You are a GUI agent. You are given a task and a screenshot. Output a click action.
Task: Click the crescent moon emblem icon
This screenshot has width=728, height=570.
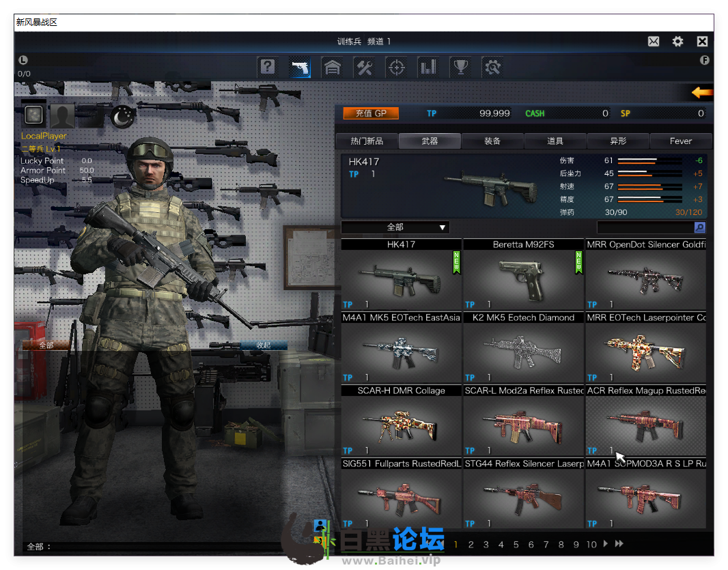click(122, 115)
